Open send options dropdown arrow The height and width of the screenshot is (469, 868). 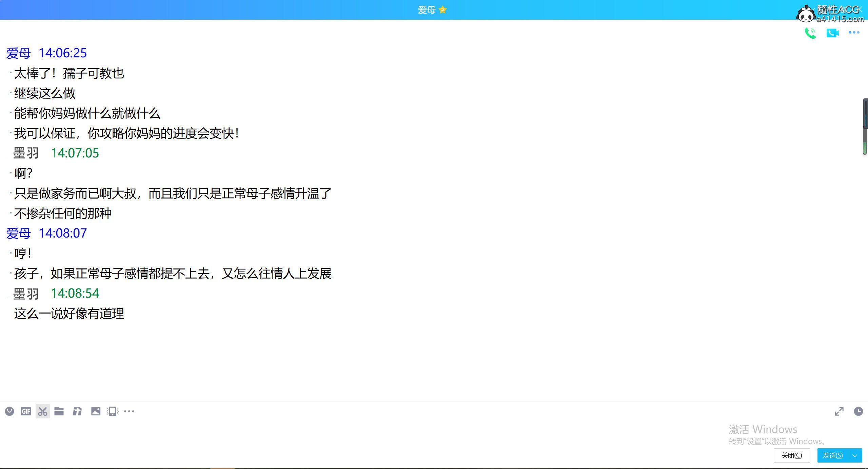click(855, 455)
